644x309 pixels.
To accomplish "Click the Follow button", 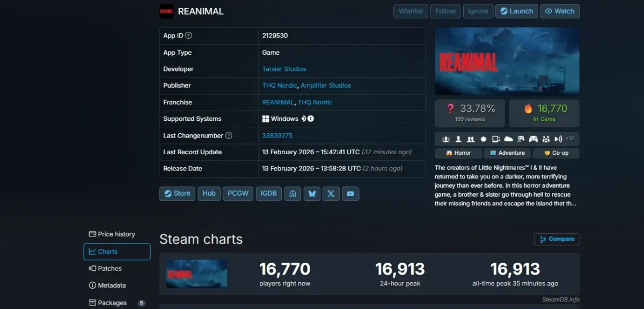I will 445,11.
